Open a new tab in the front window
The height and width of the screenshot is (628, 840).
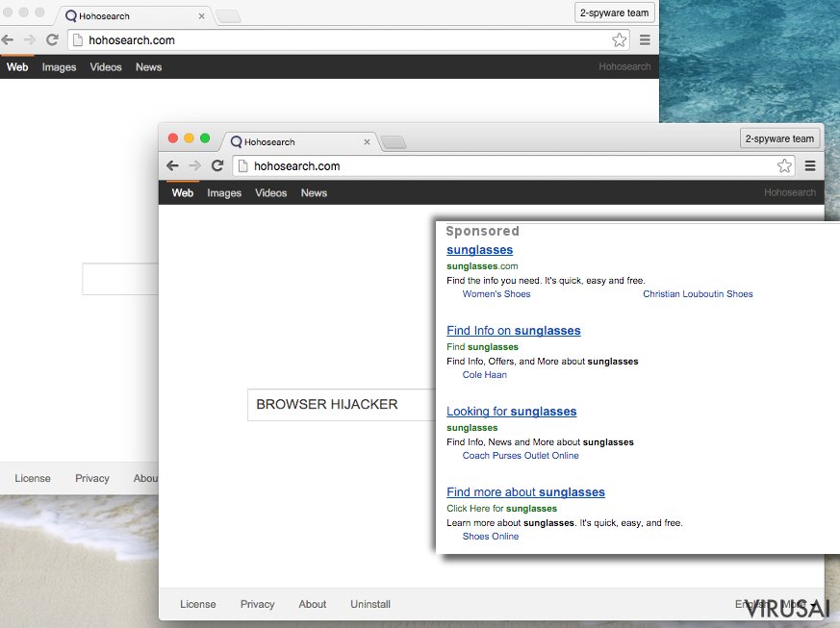coord(394,142)
